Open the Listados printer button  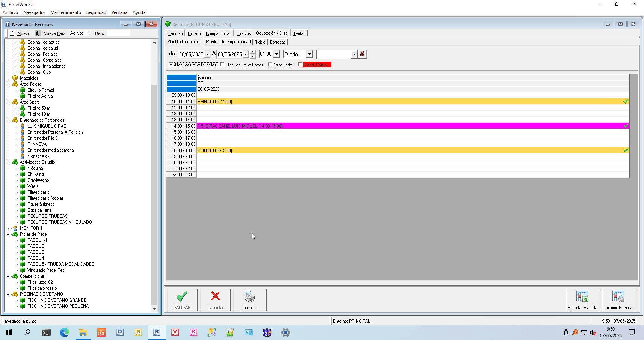[250, 300]
